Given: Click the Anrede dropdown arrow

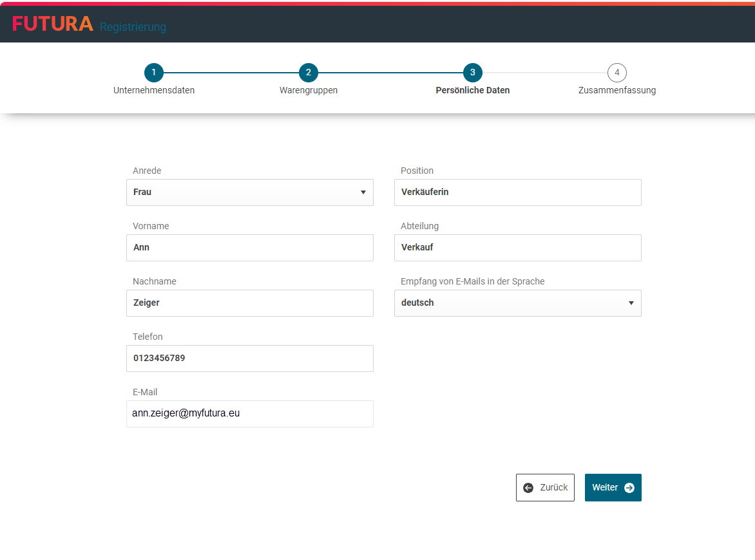Looking at the screenshot, I should [x=363, y=192].
